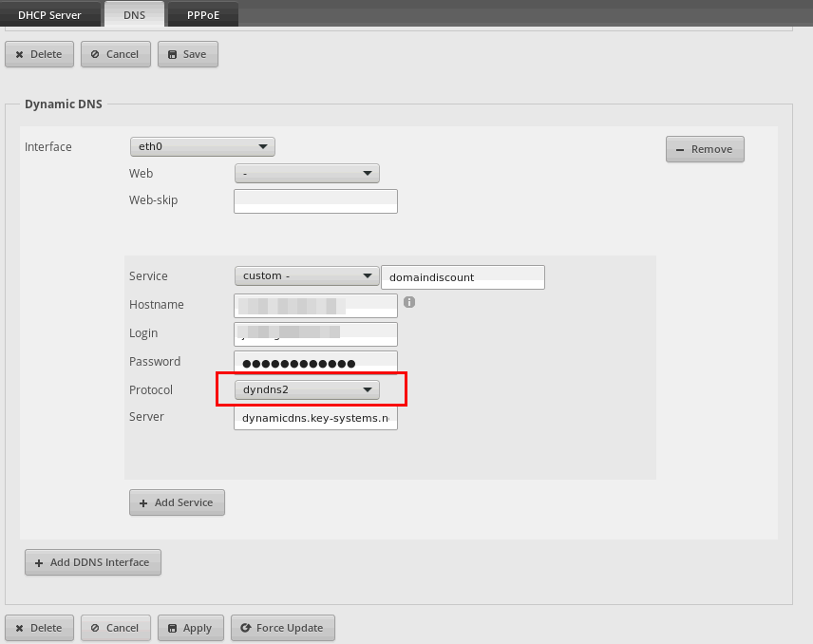Click the top Delete button
The height and width of the screenshot is (644, 813).
pyautogui.click(x=39, y=54)
